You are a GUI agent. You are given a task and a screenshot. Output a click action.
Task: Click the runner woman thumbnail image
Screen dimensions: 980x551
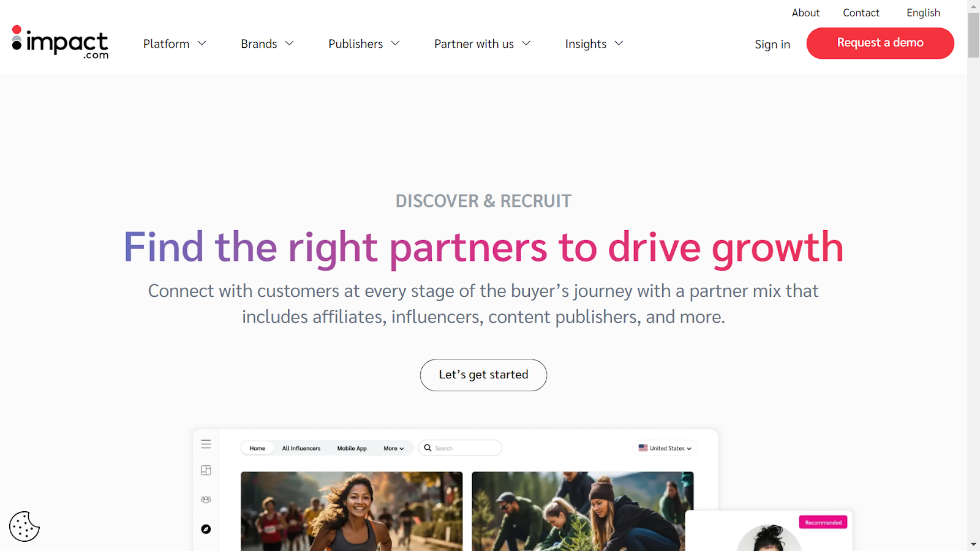tap(352, 511)
